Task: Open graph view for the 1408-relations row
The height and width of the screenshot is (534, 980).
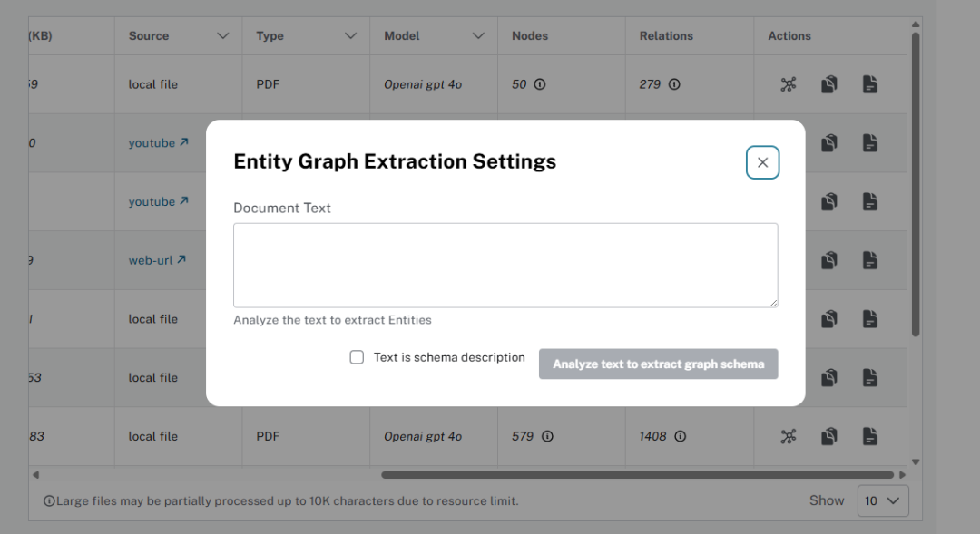Action: pyautogui.click(x=788, y=436)
